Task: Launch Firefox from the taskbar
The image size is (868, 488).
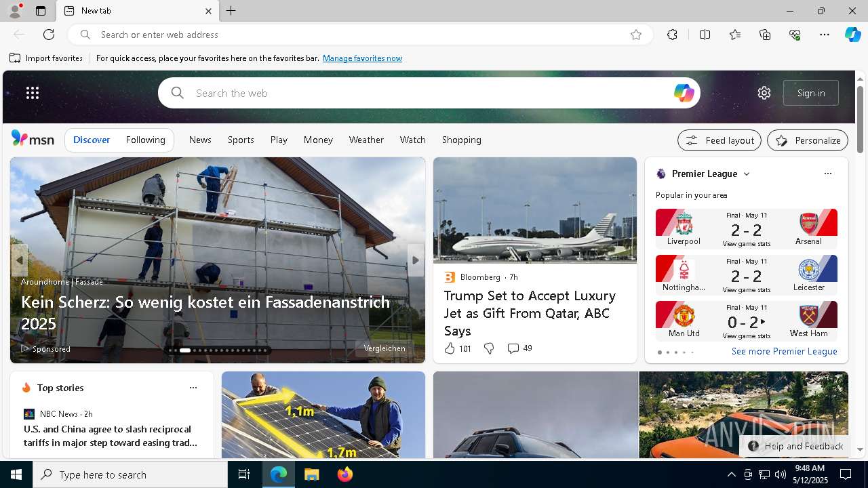Action: tap(345, 474)
